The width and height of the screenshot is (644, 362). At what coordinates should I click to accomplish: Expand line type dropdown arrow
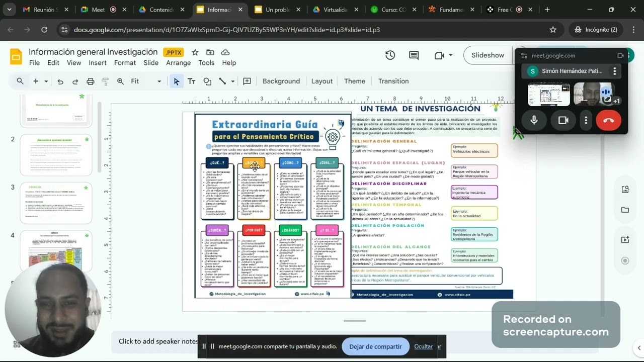pyautogui.click(x=233, y=81)
